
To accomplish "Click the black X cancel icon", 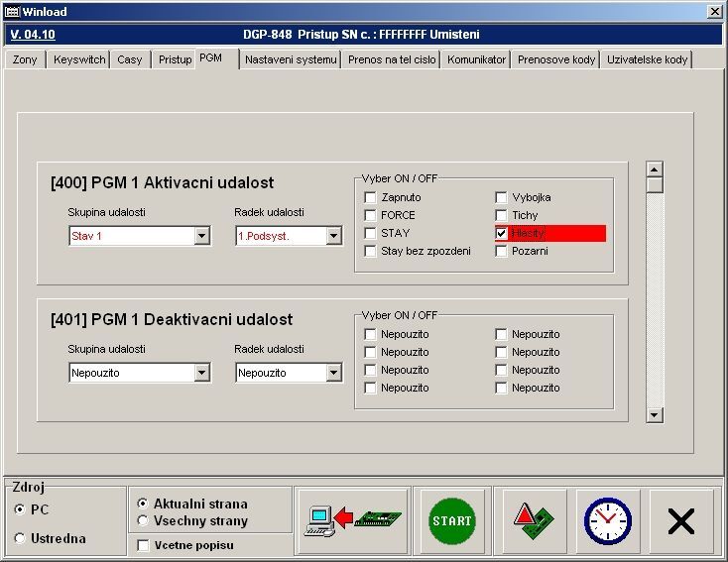I will point(680,520).
